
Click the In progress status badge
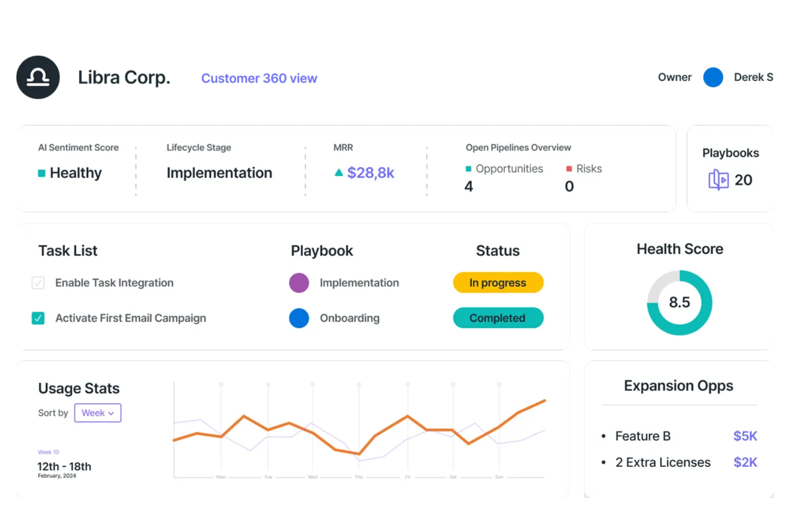(497, 282)
